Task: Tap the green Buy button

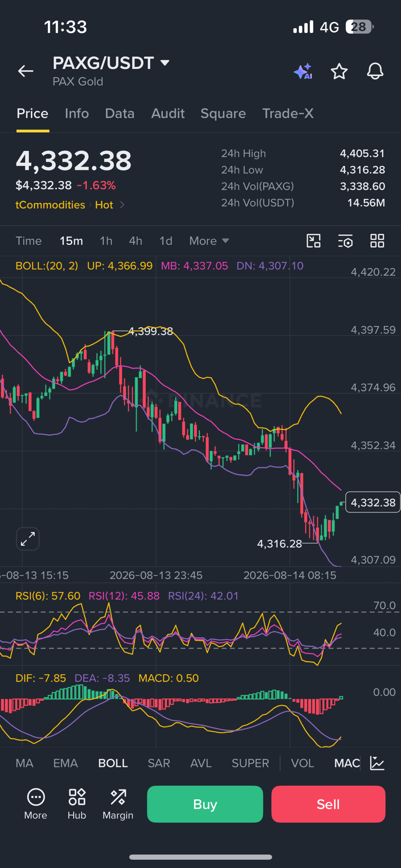Action: [x=205, y=804]
